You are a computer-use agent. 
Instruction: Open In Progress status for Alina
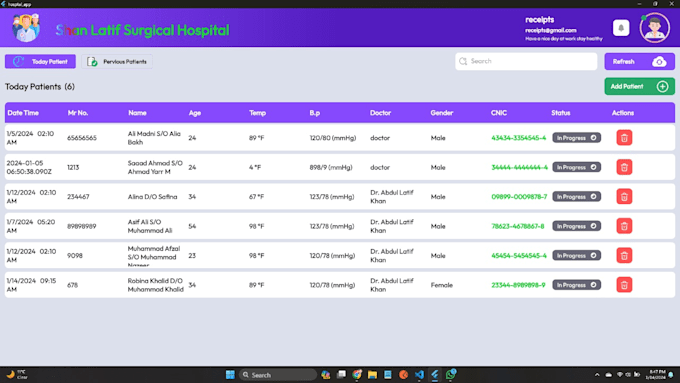[576, 197]
